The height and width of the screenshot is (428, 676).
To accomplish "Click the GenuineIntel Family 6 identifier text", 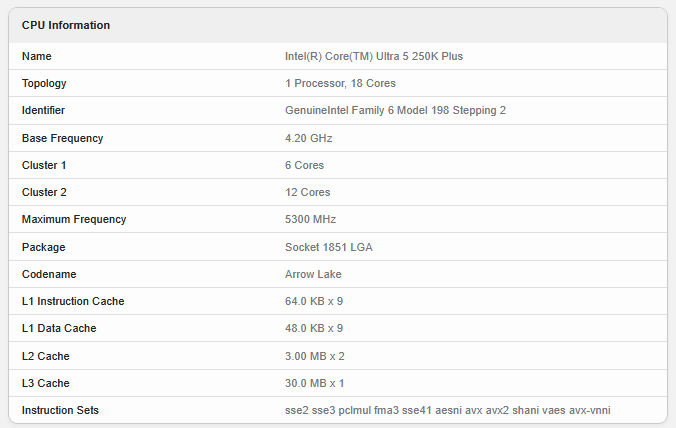I will click(x=395, y=110).
